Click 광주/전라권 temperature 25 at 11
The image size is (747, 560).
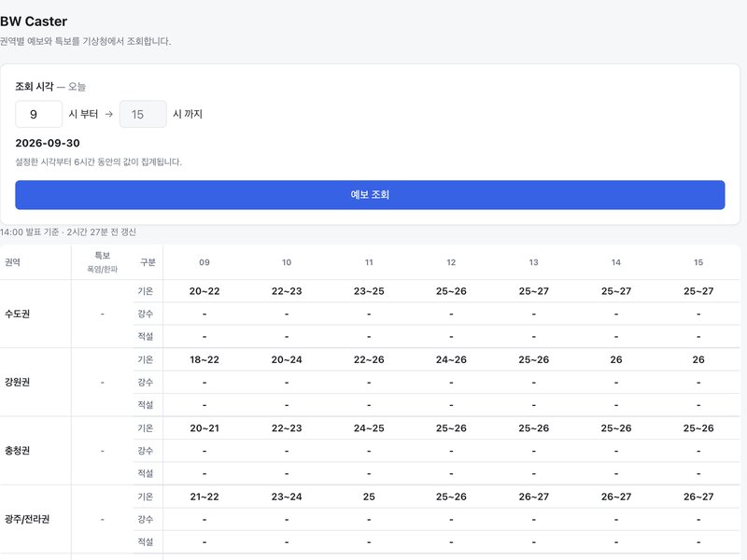(x=369, y=497)
